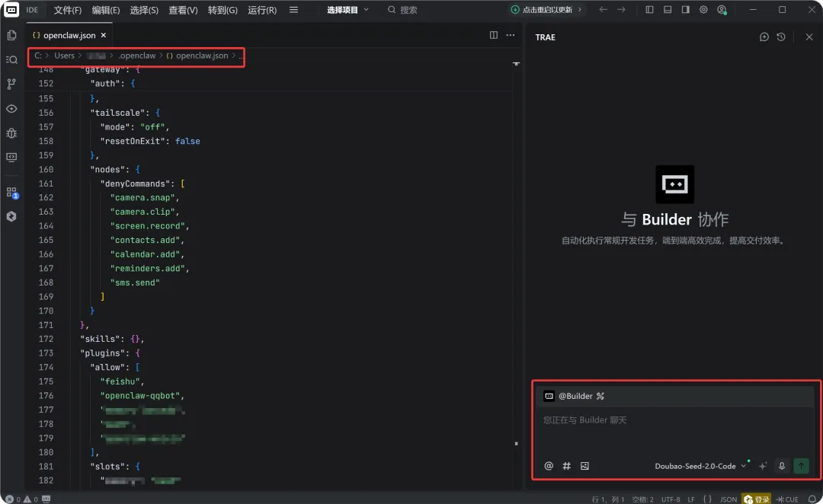Open the Source Control branch icon
Screen dimensions: 823x504
coord(11,84)
